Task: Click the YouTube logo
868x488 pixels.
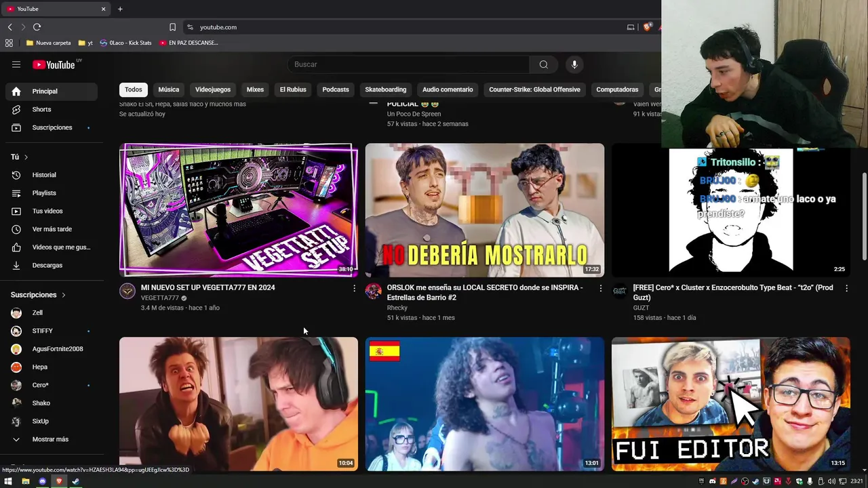Action: (54, 64)
